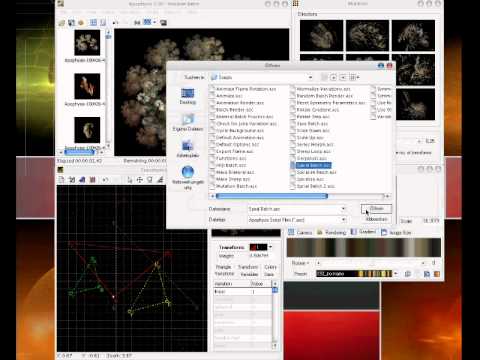
Task: Click the second icon in main toolbar
Action: click(x=71, y=23)
